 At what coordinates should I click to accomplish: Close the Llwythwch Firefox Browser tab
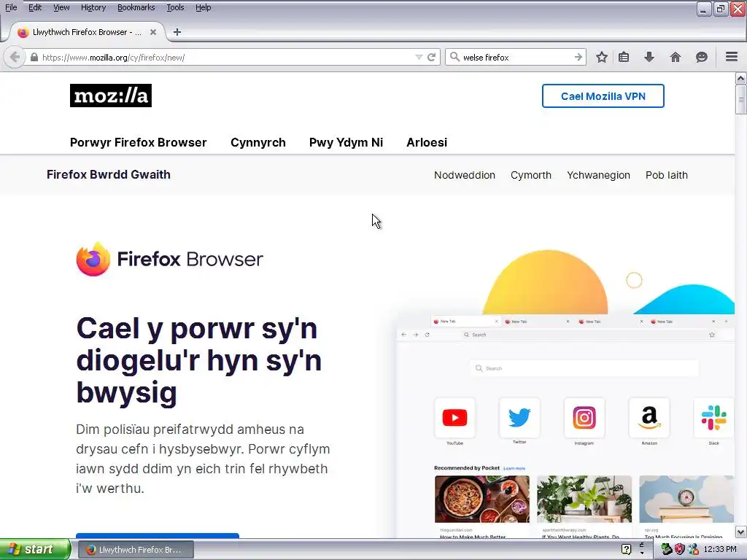(x=153, y=32)
